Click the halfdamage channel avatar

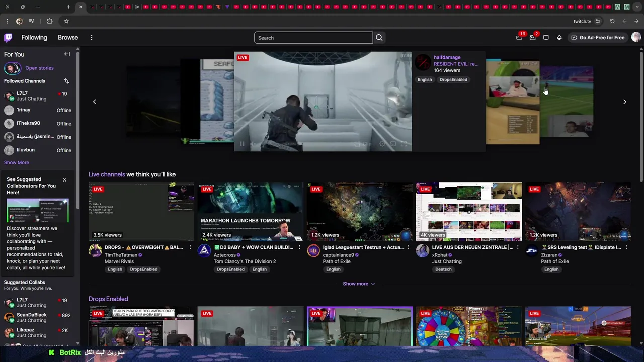(423, 62)
